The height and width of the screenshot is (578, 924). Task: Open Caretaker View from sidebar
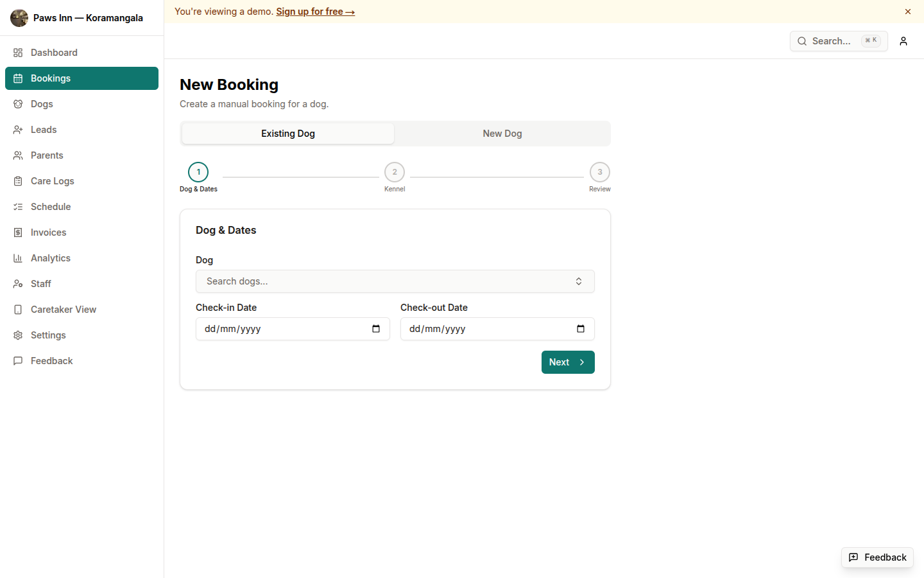64,309
